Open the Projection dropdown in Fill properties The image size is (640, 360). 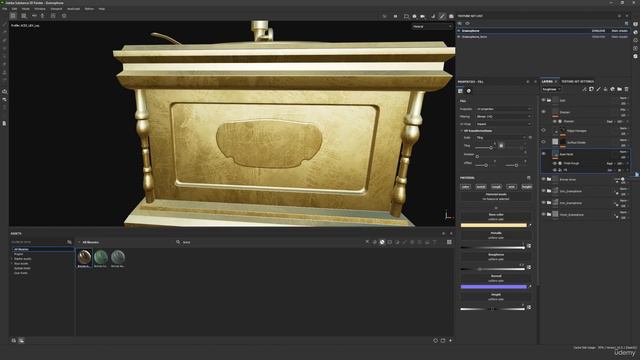pyautogui.click(x=504, y=109)
